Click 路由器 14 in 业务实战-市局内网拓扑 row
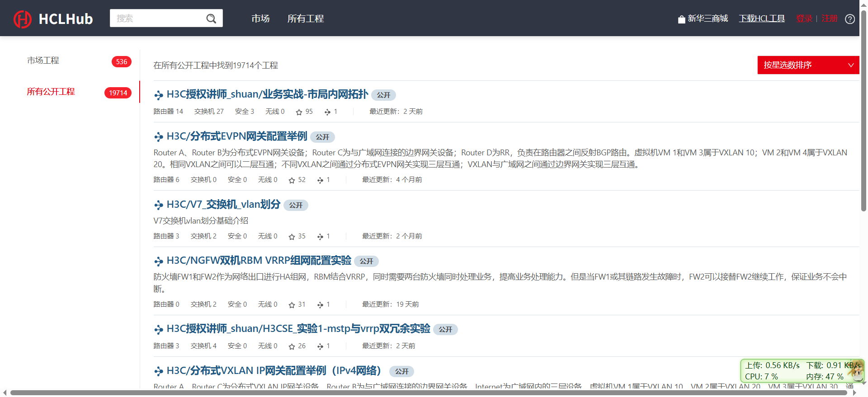 click(x=168, y=112)
